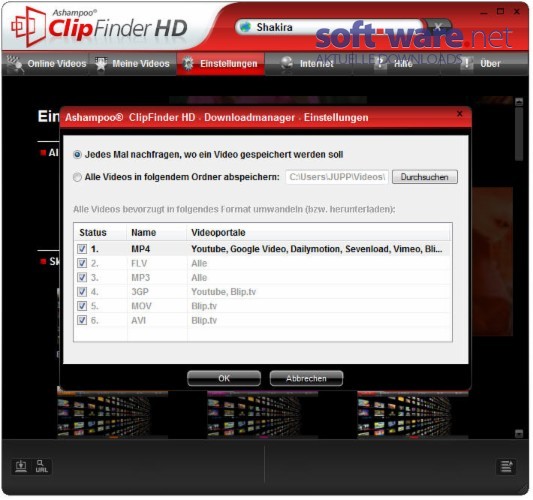
Task: Go to the Internet tab
Action: 308,64
